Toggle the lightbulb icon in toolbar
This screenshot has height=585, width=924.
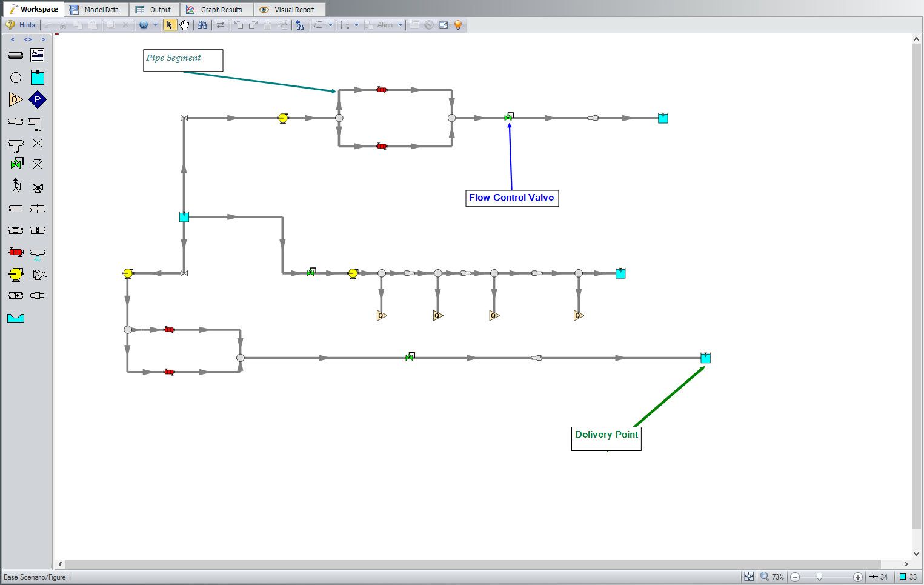click(x=458, y=25)
